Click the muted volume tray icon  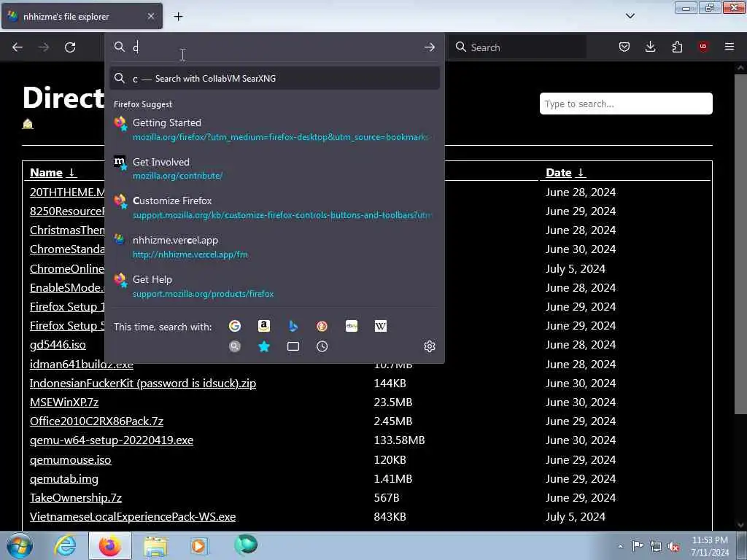[673, 546]
